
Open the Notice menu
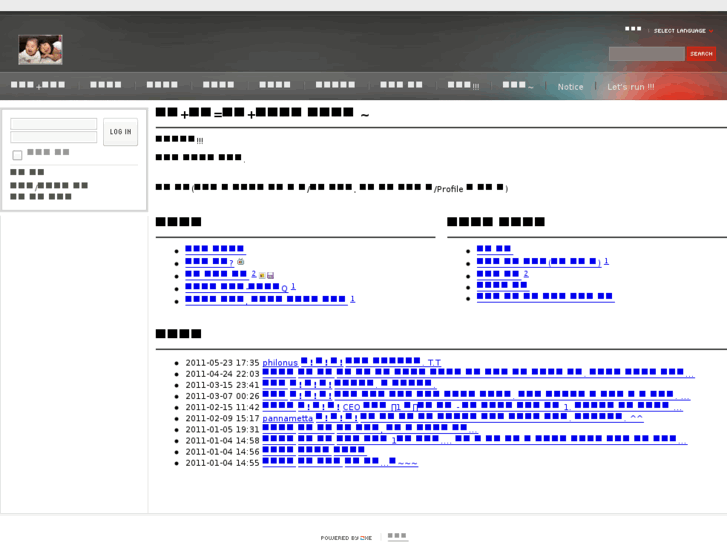570,87
